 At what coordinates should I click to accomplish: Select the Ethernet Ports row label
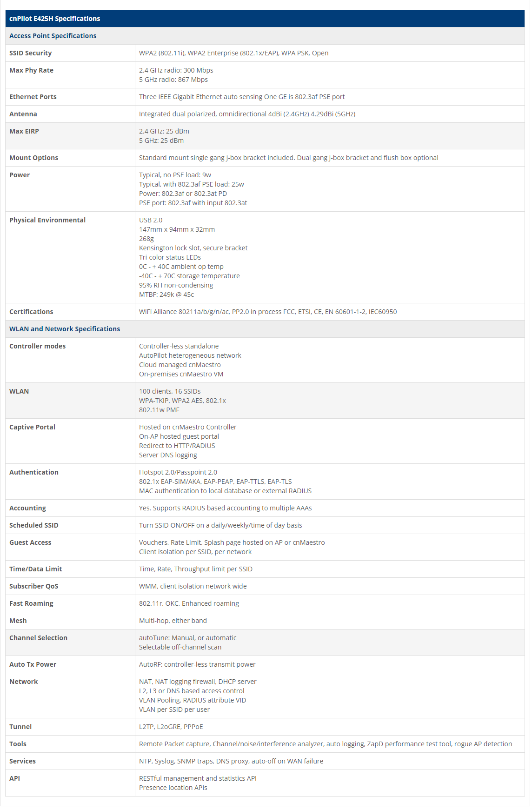[x=33, y=97]
